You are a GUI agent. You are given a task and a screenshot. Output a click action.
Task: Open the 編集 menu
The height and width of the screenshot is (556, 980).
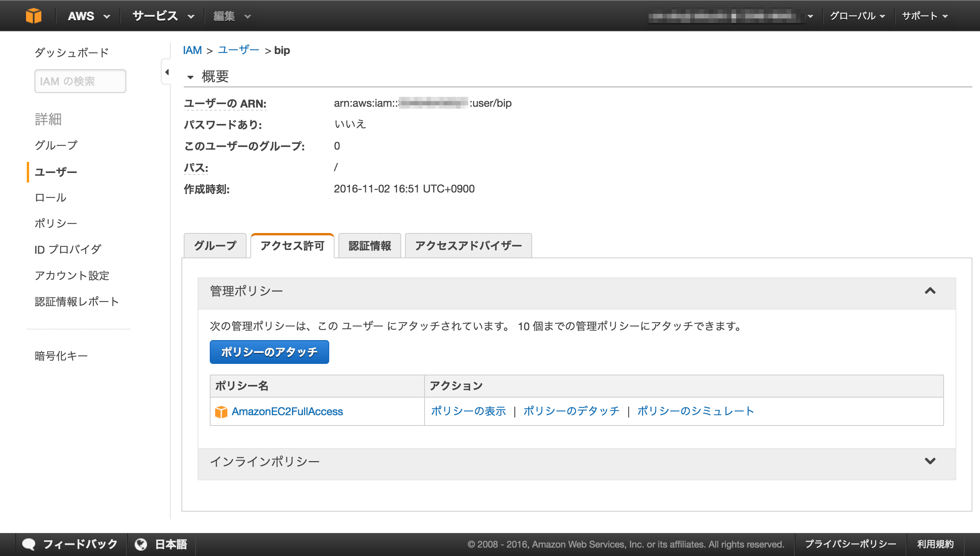[x=232, y=16]
